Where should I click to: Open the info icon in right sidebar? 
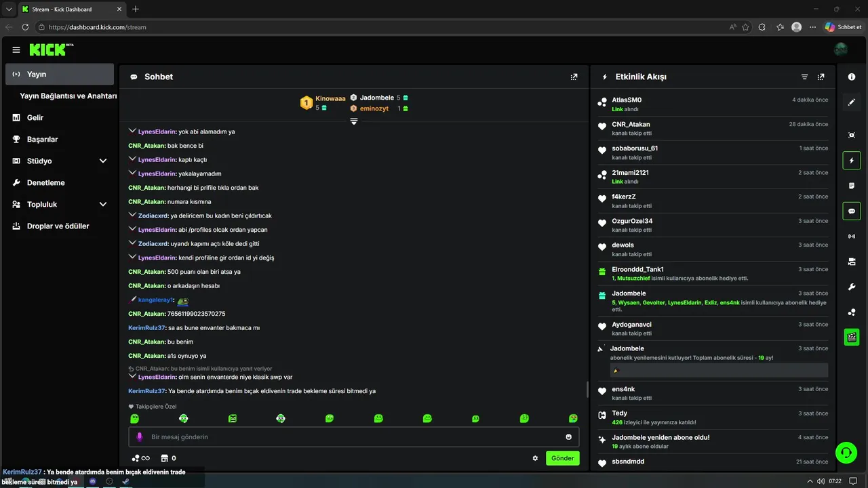coord(852,77)
